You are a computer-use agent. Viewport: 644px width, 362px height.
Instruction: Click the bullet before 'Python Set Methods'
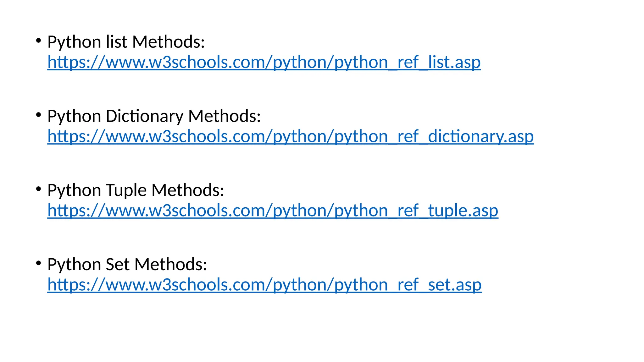coord(38,263)
